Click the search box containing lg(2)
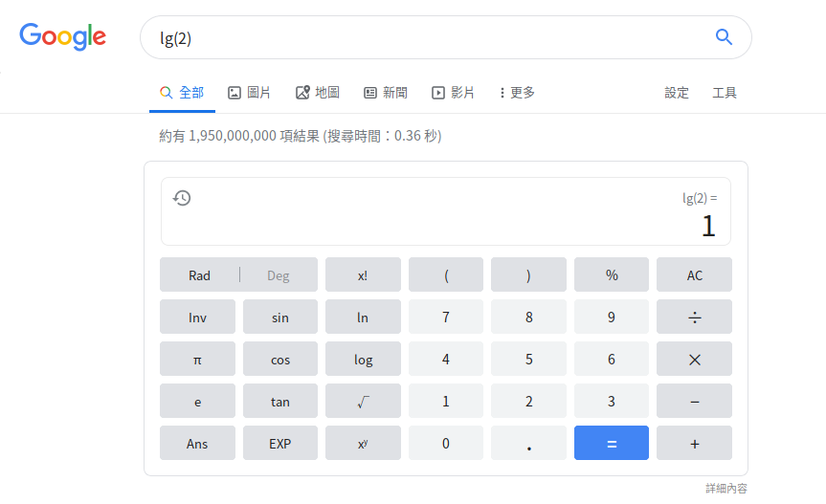 click(421, 37)
